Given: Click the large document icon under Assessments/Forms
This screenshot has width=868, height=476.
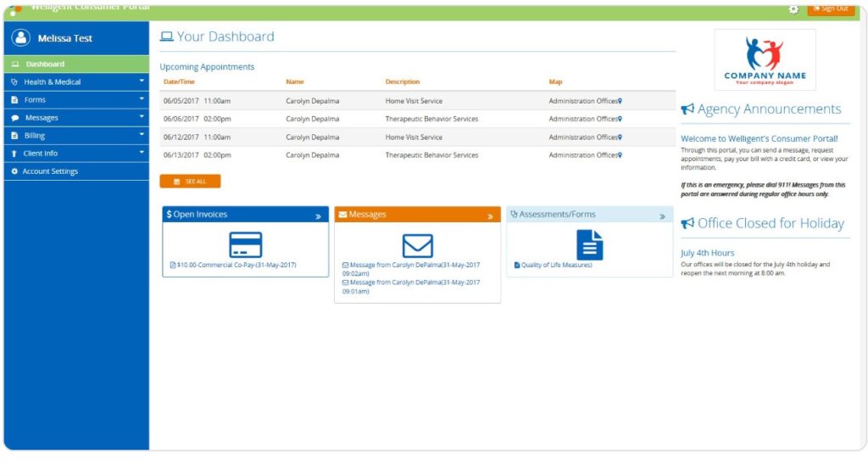Looking at the screenshot, I should 590,245.
